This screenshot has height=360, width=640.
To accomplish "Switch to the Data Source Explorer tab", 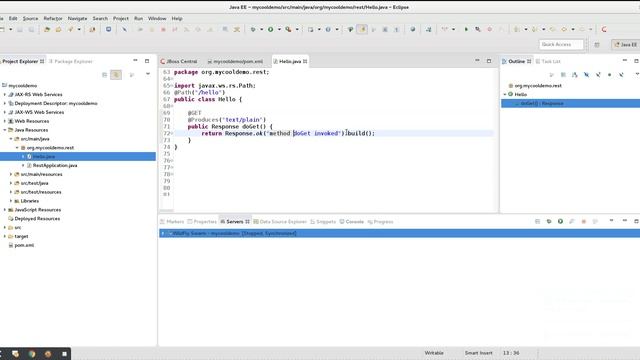I will (x=280, y=222).
